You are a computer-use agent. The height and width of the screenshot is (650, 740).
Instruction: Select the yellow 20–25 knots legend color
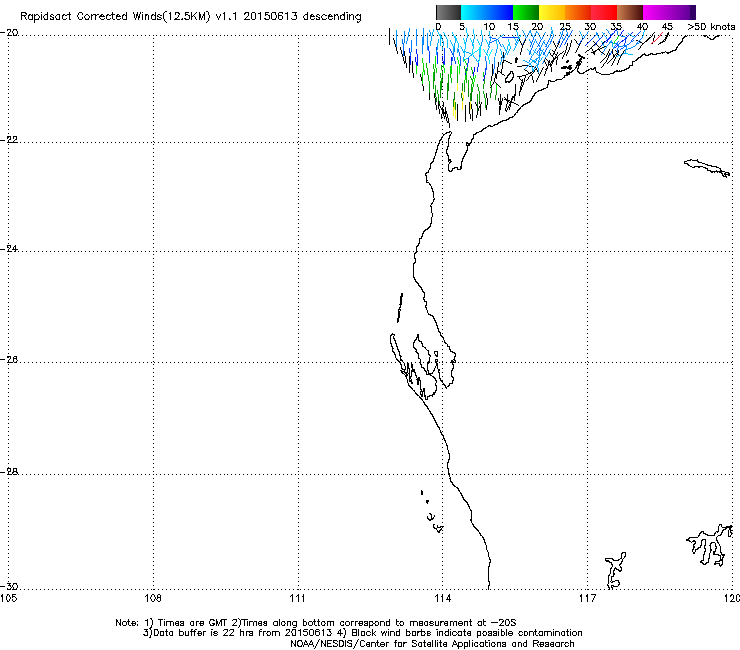coord(552,12)
